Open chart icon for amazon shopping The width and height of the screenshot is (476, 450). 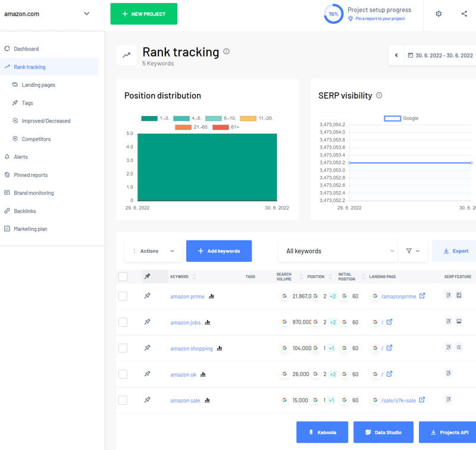click(220, 348)
